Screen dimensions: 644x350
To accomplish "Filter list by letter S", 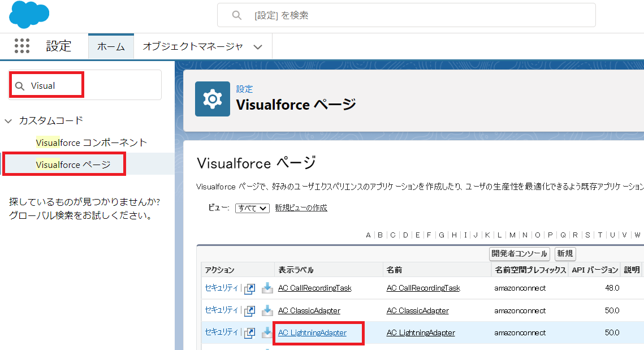I will point(587,235).
